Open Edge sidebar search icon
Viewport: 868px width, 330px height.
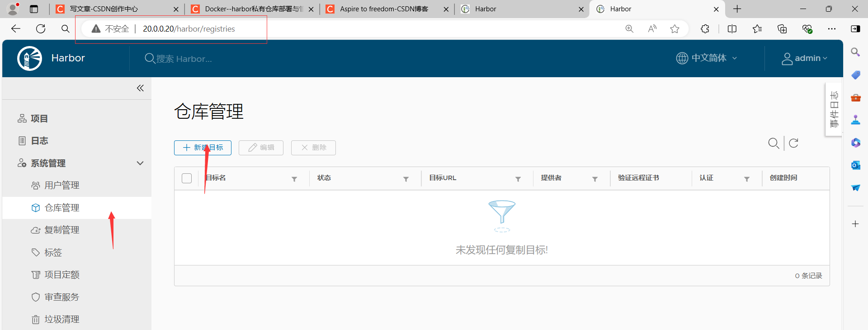coord(855,52)
